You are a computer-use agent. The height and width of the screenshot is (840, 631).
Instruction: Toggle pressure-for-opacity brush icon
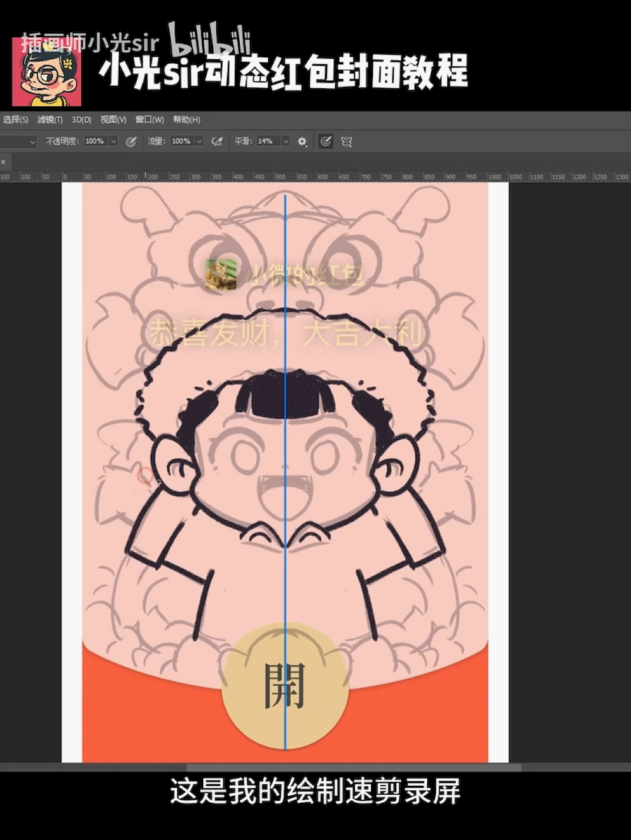pos(131,142)
